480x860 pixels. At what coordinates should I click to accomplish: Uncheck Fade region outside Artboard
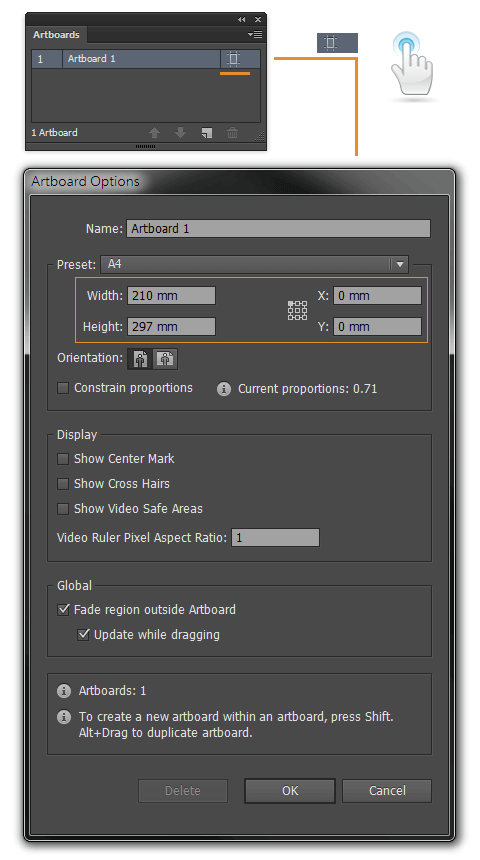64,609
